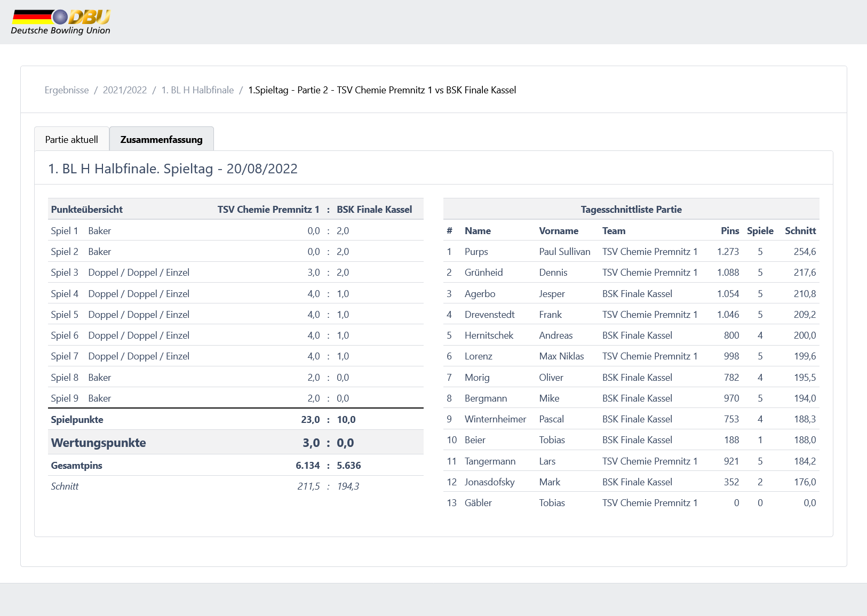Click the Schnitt column header in Tagesschnittliste
Screen dimensions: 867x616
800,231
